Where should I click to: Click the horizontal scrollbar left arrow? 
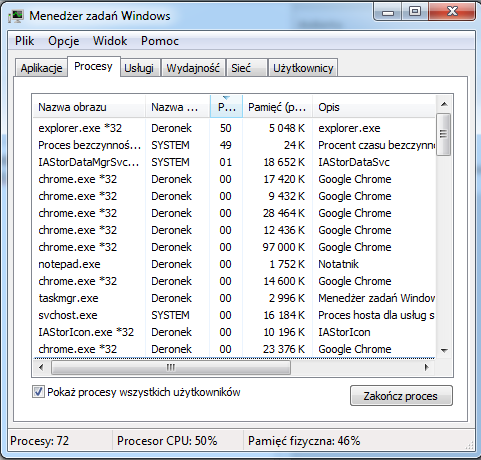click(41, 368)
